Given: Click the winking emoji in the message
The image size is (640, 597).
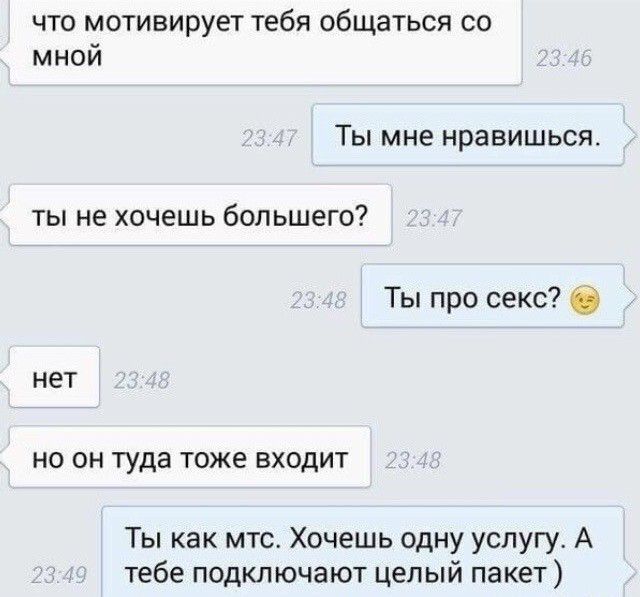Looking at the screenshot, I should (586, 301).
